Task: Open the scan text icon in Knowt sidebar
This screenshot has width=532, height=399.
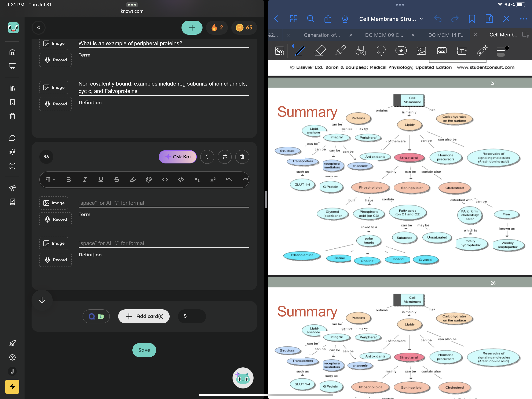Action: point(12,166)
